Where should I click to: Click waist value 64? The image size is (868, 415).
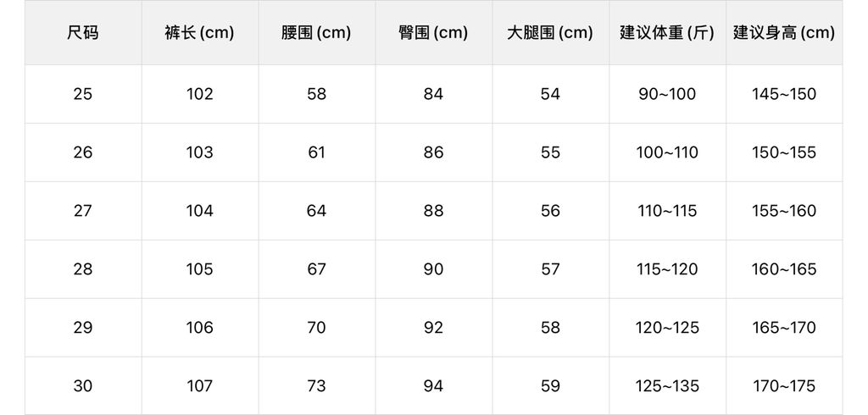316,211
